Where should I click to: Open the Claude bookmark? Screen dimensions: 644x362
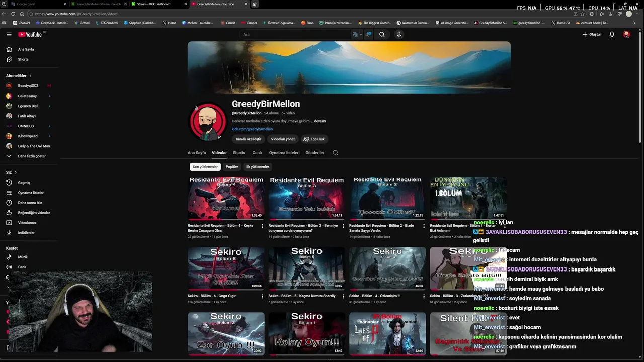click(x=227, y=23)
